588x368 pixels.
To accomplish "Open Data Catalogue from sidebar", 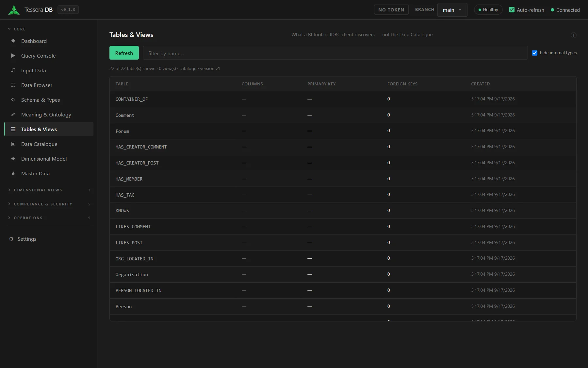I will [49, 144].
